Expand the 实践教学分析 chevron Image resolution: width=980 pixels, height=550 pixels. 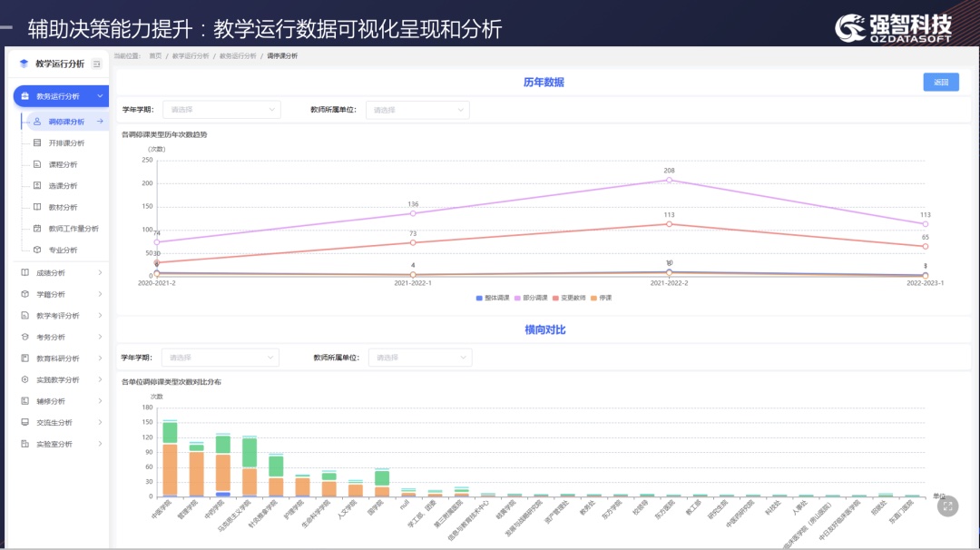[x=100, y=379]
